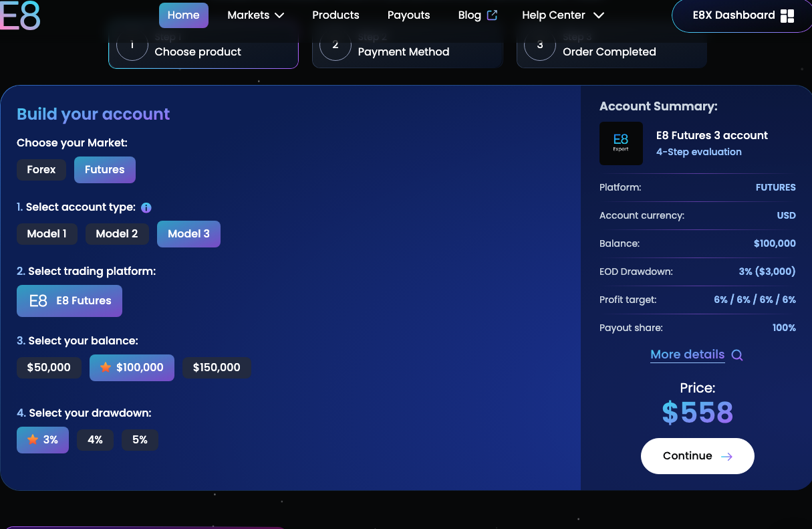This screenshot has height=529, width=812.
Task: Open the Payouts menu item
Action: pyautogui.click(x=408, y=15)
